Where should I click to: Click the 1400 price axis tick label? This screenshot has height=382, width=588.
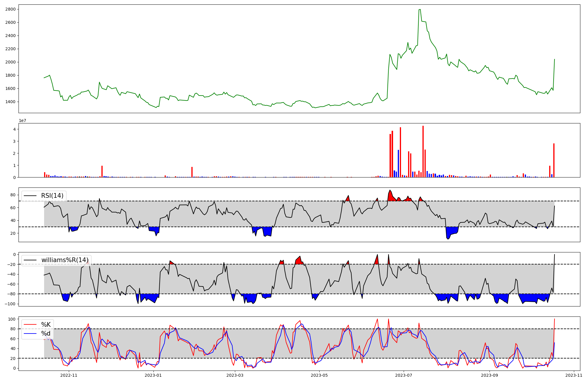click(10, 102)
